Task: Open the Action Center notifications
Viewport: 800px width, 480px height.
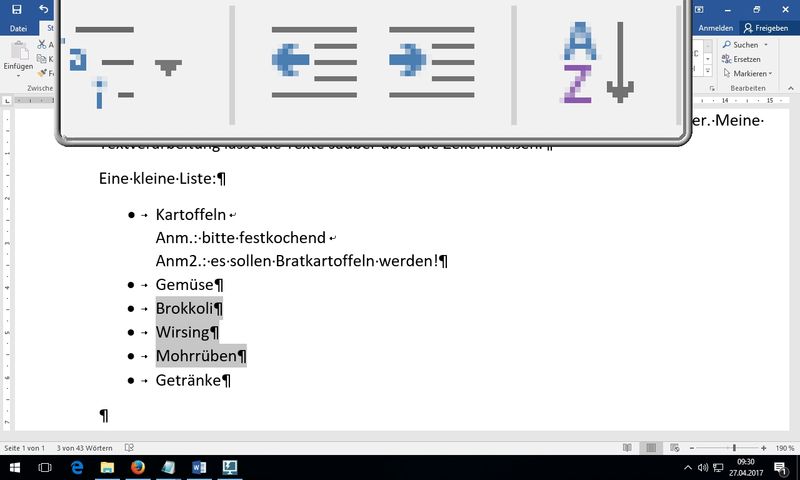Action: click(780, 467)
